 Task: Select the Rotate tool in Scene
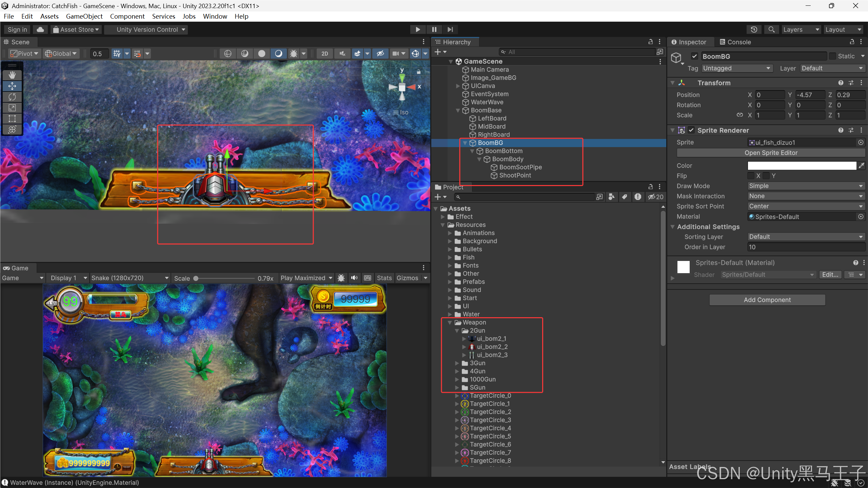click(x=12, y=97)
